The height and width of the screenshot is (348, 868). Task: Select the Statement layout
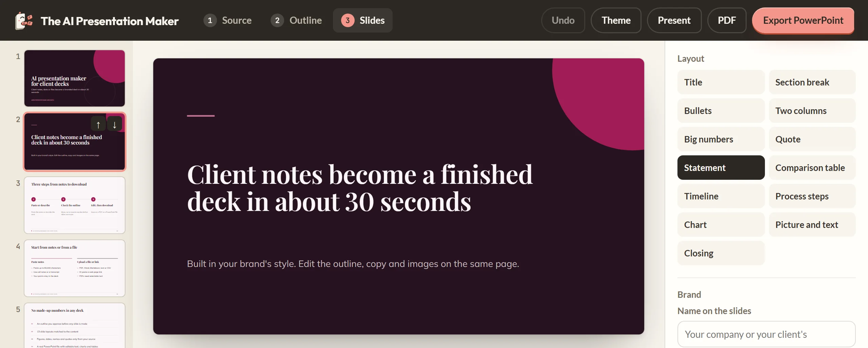tap(721, 168)
